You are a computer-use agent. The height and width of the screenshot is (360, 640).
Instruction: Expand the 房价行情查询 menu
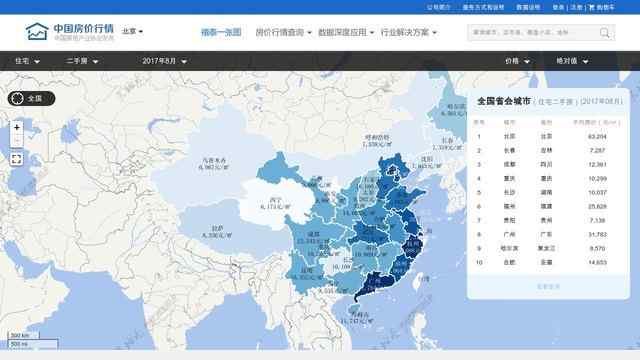283,32
